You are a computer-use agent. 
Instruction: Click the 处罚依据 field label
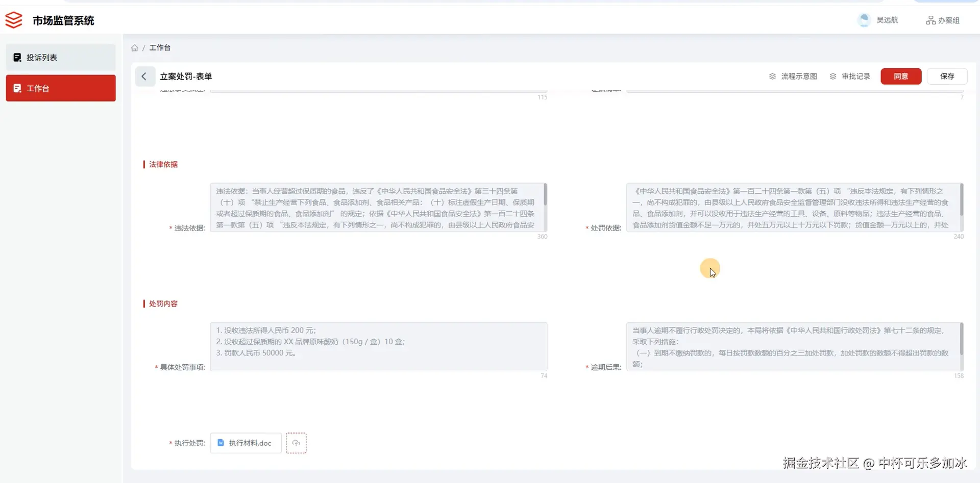606,228
